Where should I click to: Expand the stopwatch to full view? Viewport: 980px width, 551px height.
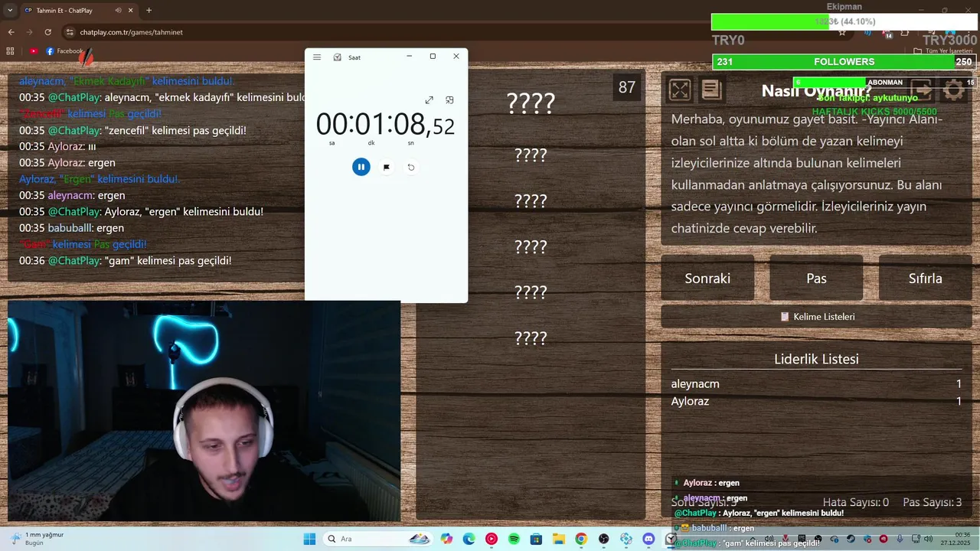tap(430, 100)
